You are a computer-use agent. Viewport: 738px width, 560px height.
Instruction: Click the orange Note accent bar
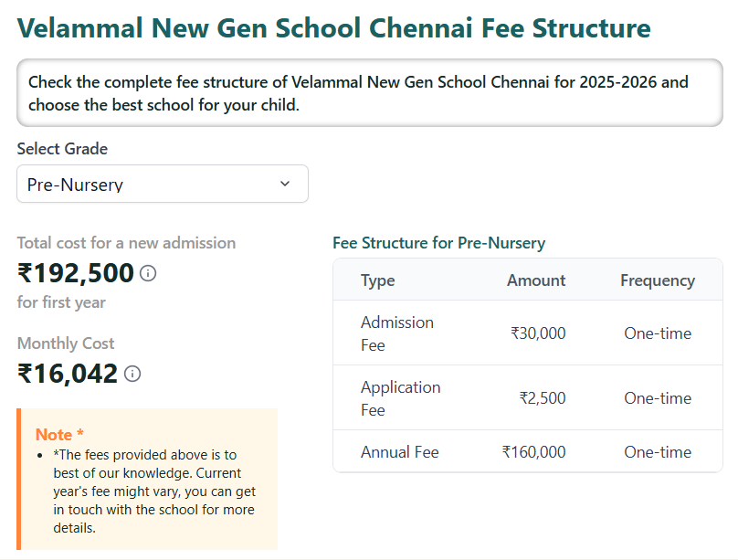tap(19, 475)
